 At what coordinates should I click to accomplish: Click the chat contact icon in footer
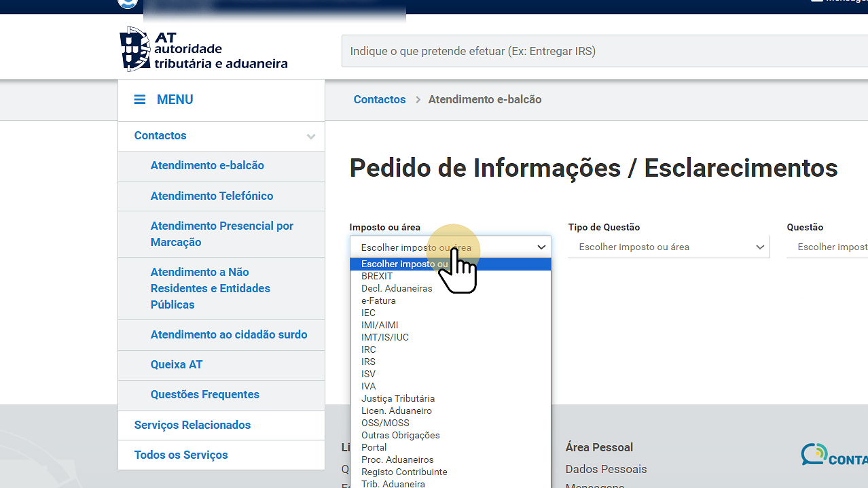click(814, 454)
